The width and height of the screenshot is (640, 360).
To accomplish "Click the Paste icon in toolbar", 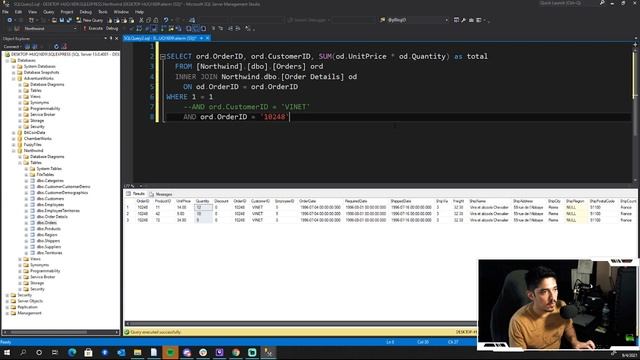I will 156,20.
